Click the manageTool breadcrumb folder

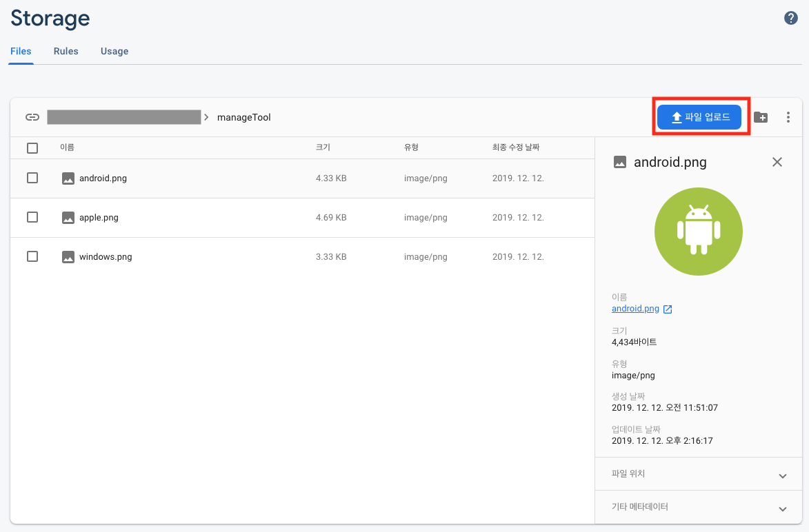point(243,118)
